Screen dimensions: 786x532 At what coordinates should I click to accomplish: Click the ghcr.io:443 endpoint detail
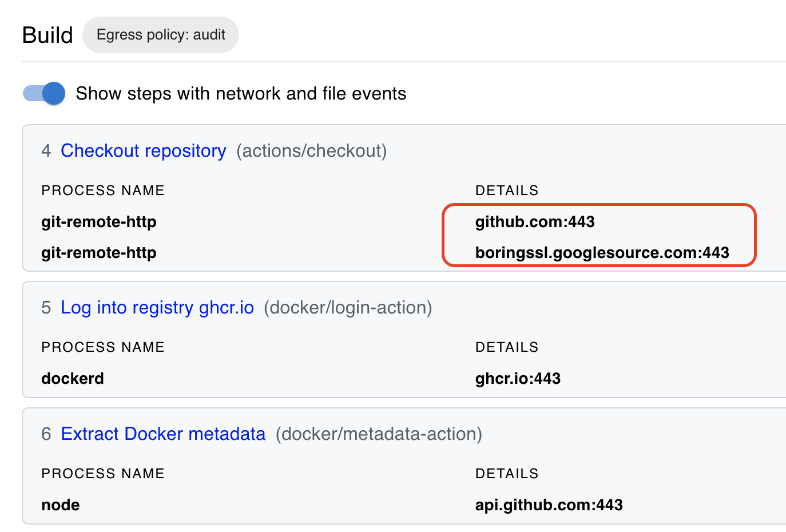coord(518,379)
